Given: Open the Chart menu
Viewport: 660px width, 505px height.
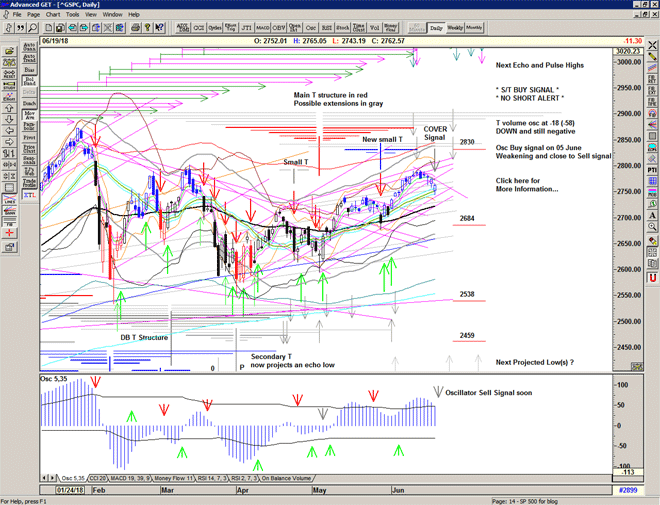Looking at the screenshot, I should (x=52, y=15).
